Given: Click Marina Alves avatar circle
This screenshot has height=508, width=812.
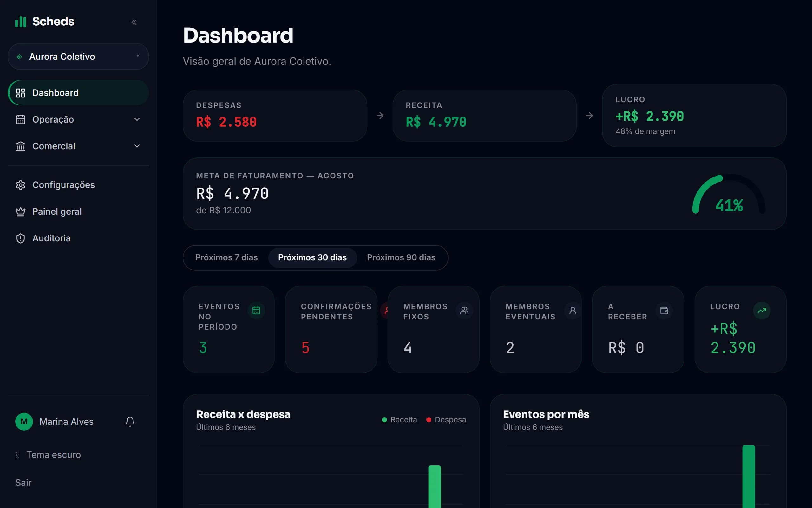Looking at the screenshot, I should pyautogui.click(x=24, y=422).
